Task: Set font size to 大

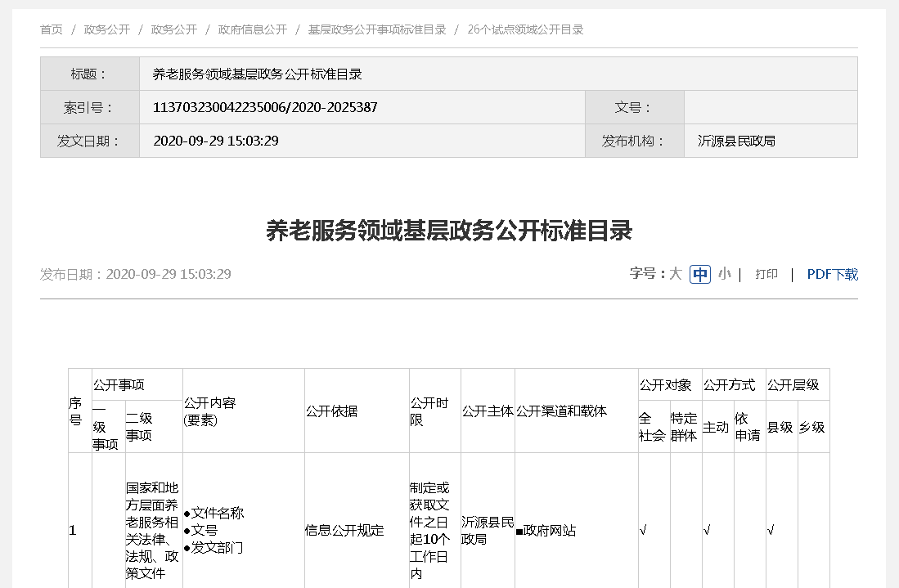Action: click(675, 274)
